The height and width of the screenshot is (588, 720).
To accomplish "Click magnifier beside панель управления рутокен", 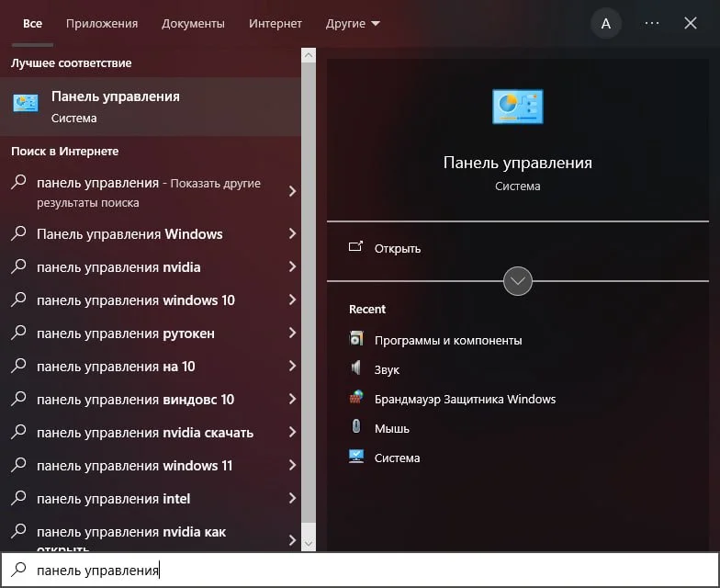I will (x=18, y=333).
